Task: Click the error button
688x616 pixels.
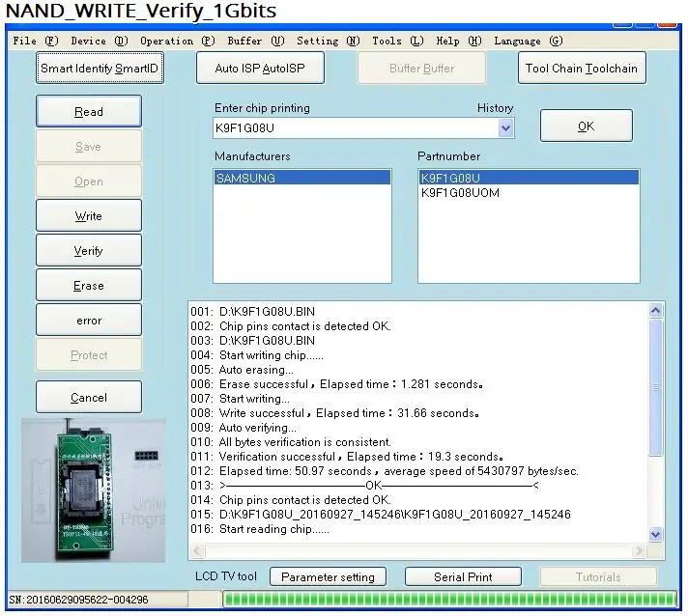Action: click(89, 320)
